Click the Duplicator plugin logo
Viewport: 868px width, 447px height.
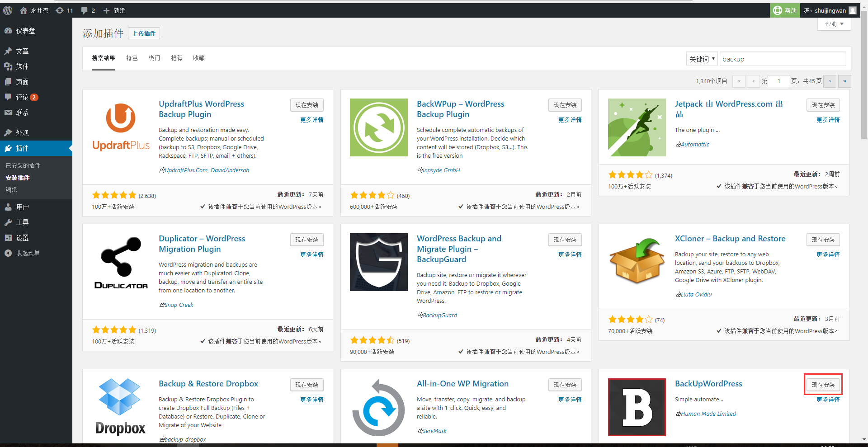(x=121, y=262)
